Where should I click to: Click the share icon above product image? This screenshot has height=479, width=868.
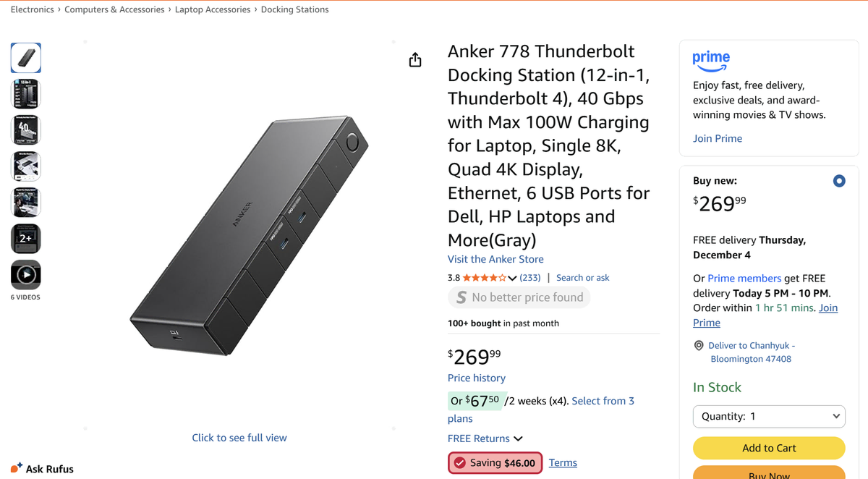coord(415,59)
